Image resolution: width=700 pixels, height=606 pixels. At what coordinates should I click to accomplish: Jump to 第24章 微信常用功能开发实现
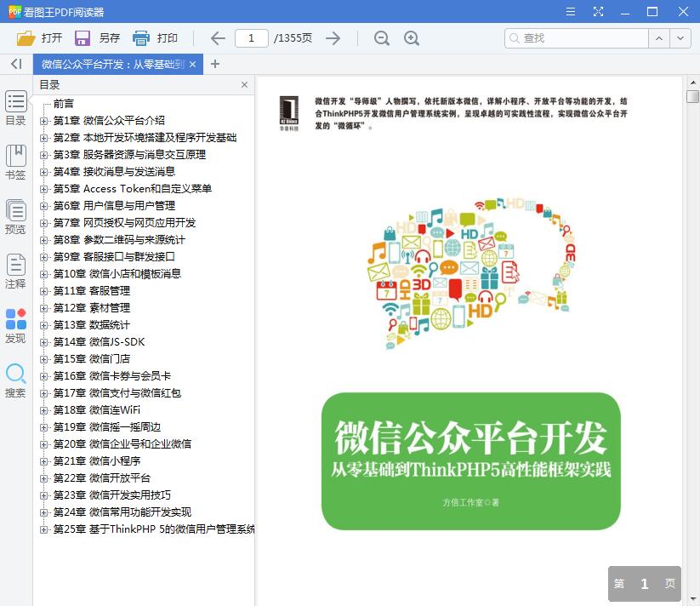coord(122,512)
